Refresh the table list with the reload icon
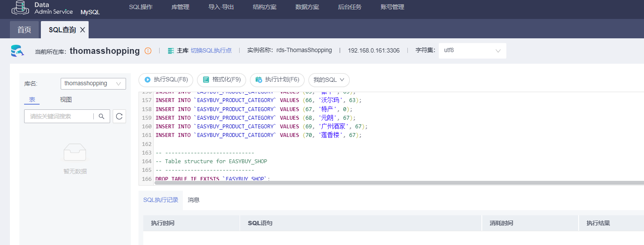The width and height of the screenshot is (644, 245). point(119,116)
